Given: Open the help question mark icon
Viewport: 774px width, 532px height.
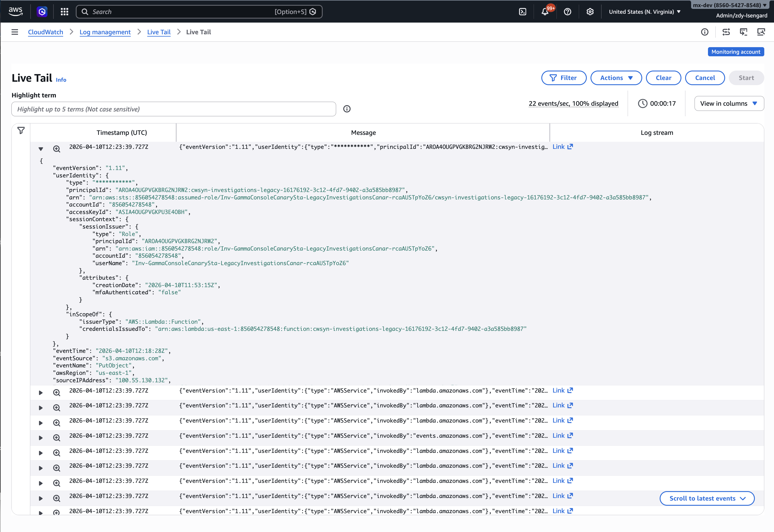Looking at the screenshot, I should pos(568,12).
